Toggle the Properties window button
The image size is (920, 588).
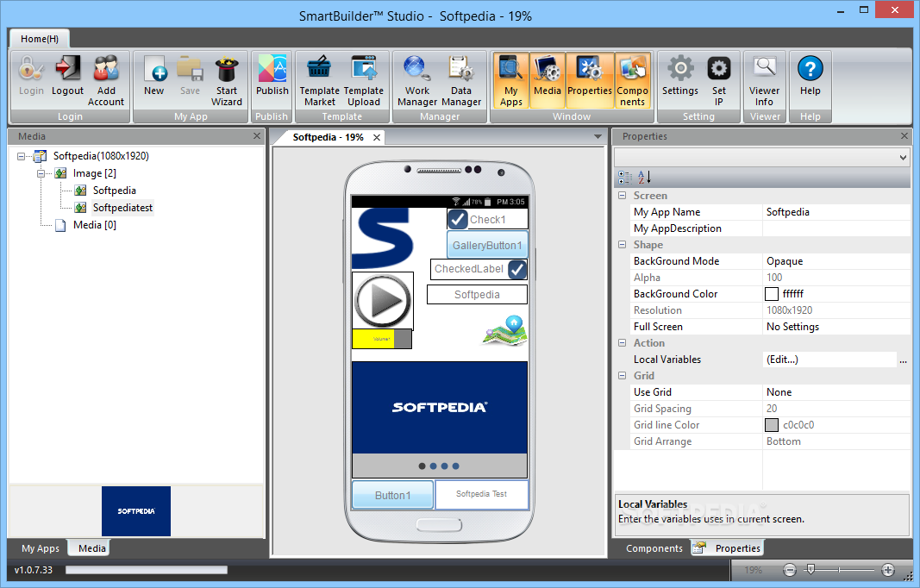(590, 80)
